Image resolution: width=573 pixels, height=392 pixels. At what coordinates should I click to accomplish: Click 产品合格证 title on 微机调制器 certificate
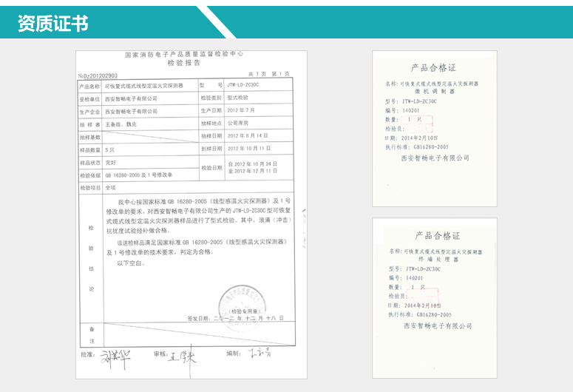[x=433, y=68]
